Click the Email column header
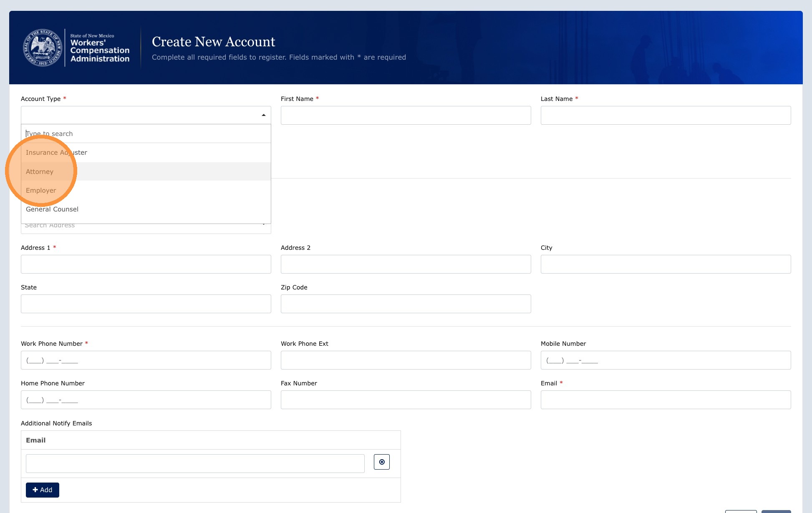The height and width of the screenshot is (513, 812). coord(36,440)
